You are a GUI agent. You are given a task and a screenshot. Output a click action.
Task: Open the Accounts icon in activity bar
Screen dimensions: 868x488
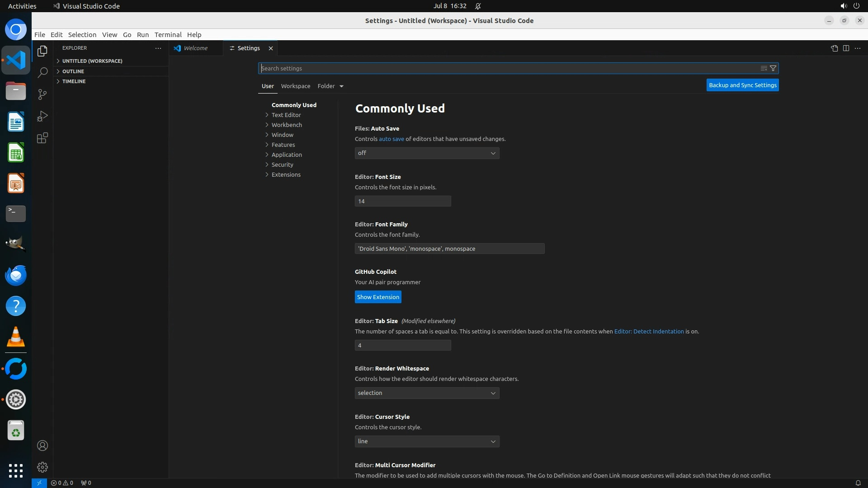42,446
